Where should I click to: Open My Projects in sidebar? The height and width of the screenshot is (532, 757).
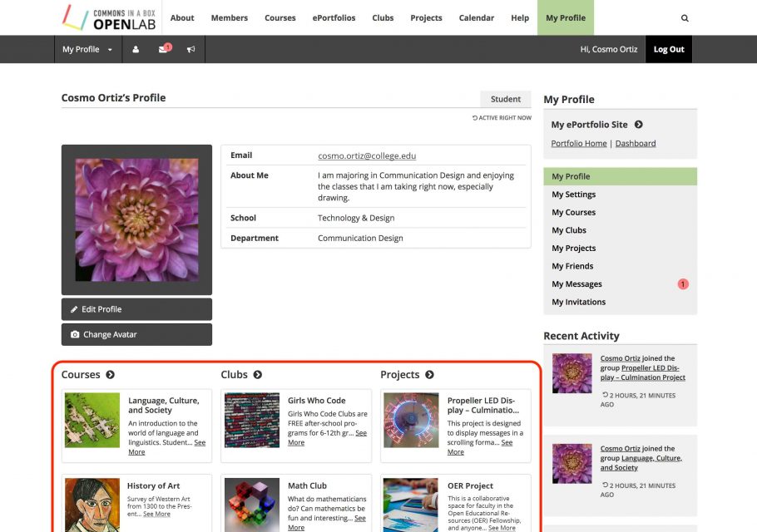[620, 248]
